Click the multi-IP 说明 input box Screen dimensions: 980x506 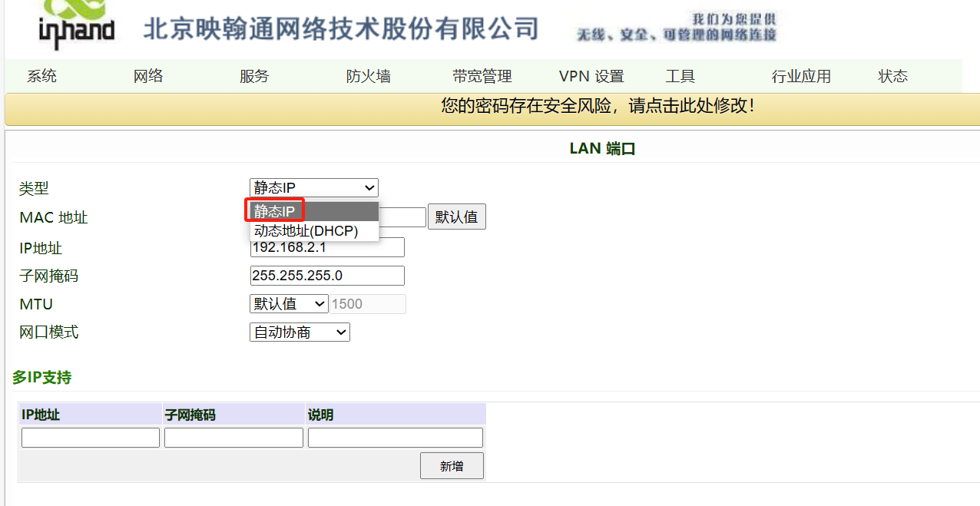click(x=396, y=438)
